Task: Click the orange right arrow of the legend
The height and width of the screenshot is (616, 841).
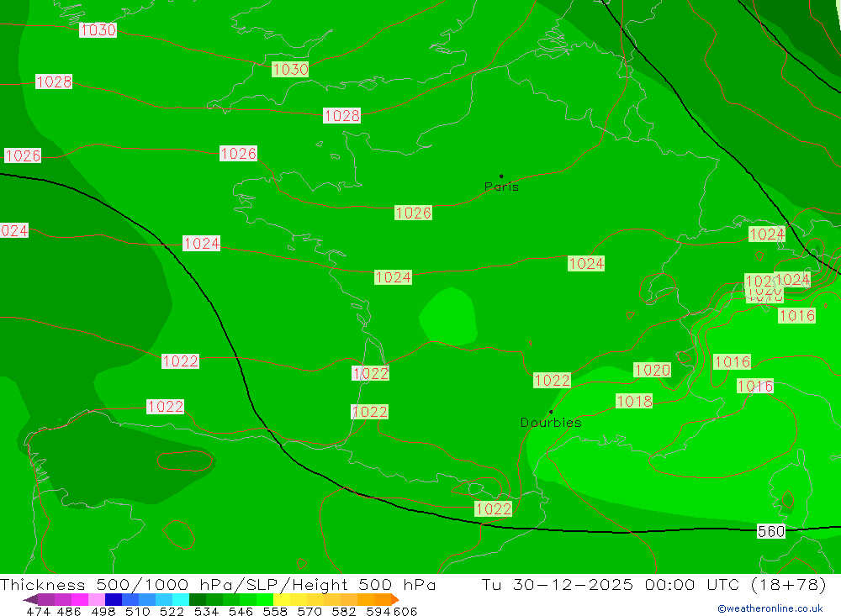Action: pyautogui.click(x=395, y=599)
